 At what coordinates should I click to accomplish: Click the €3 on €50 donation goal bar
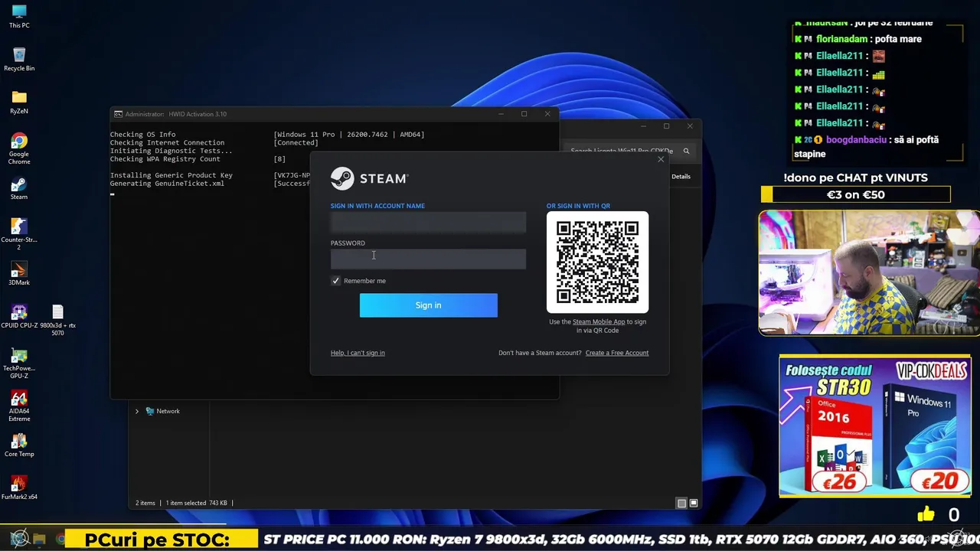tap(856, 194)
